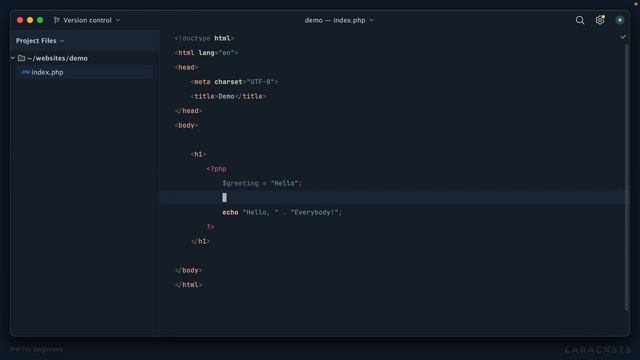This screenshot has height=360, width=640.
Task: Open the demo — index.php title dropdown
Action: [339, 20]
